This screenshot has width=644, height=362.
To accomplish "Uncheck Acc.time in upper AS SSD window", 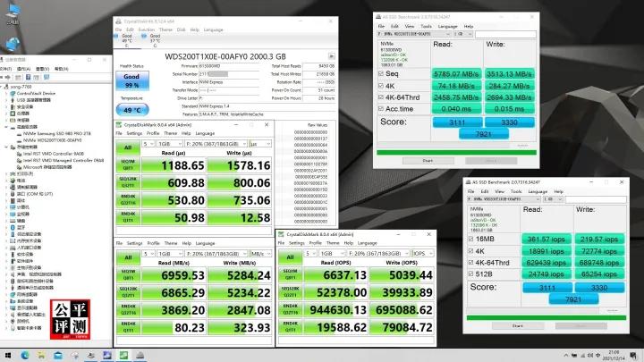I will (x=381, y=109).
